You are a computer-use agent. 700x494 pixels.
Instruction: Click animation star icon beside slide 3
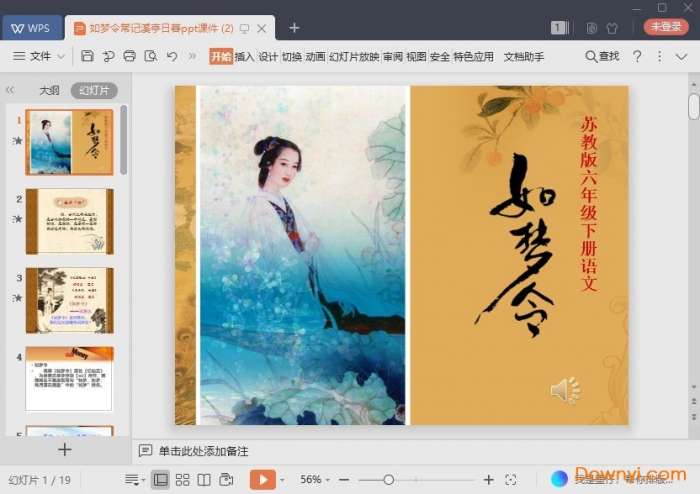coord(17,298)
